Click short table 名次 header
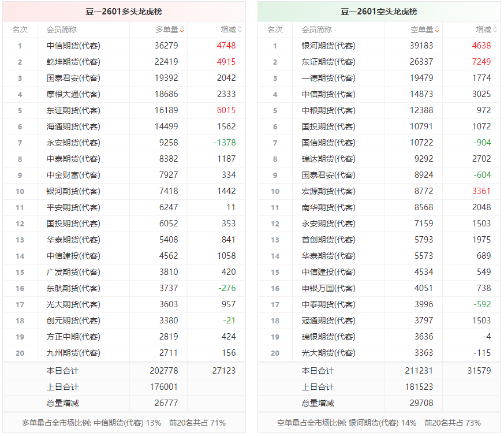The width and height of the screenshot is (504, 436). point(275,30)
